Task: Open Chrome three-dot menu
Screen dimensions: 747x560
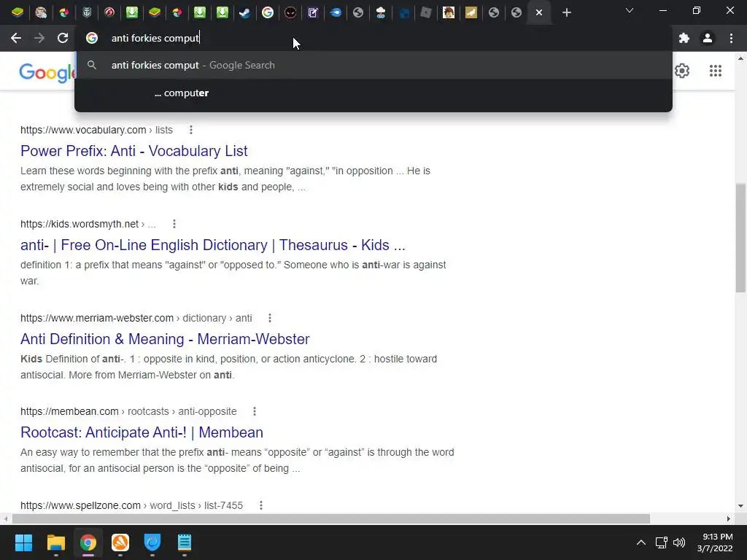Action: tap(731, 38)
